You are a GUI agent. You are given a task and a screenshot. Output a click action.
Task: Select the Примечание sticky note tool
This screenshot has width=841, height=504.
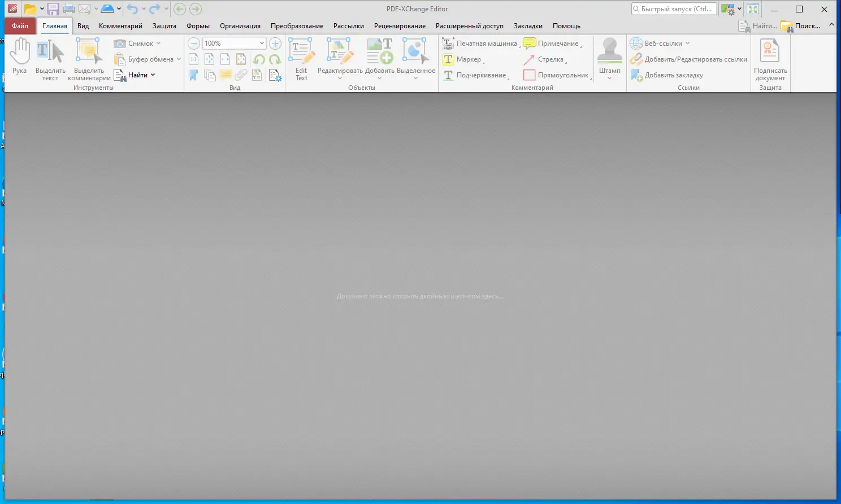(x=552, y=44)
